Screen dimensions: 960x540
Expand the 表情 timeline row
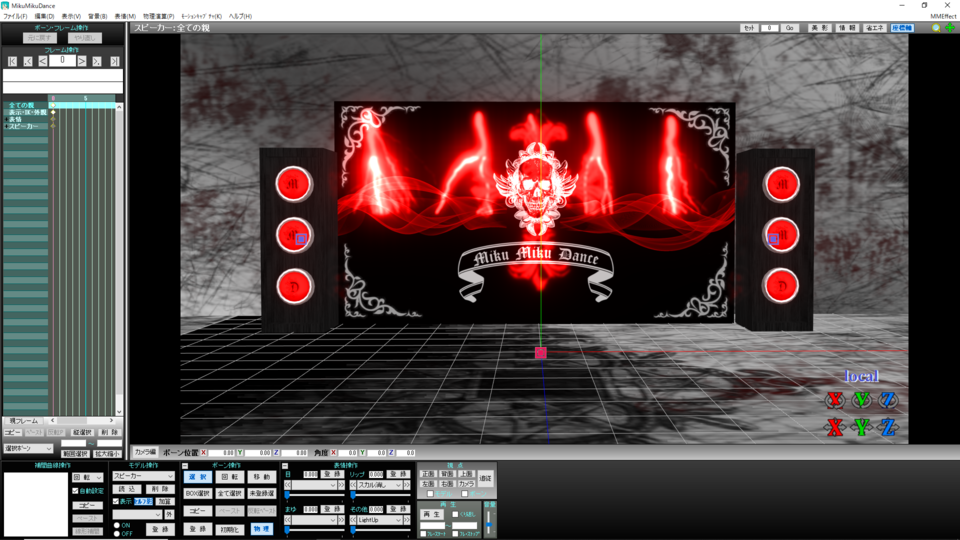click(6, 119)
